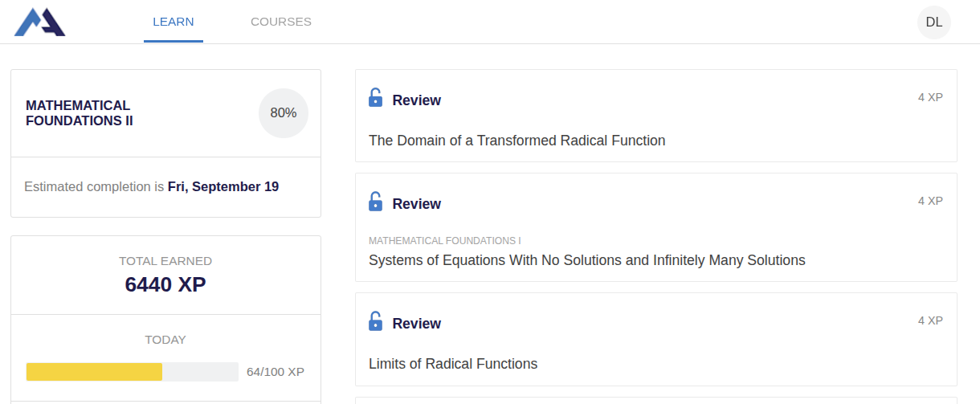The image size is (980, 404).
Task: Click the 4 XP label on Systems review
Action: pos(930,201)
